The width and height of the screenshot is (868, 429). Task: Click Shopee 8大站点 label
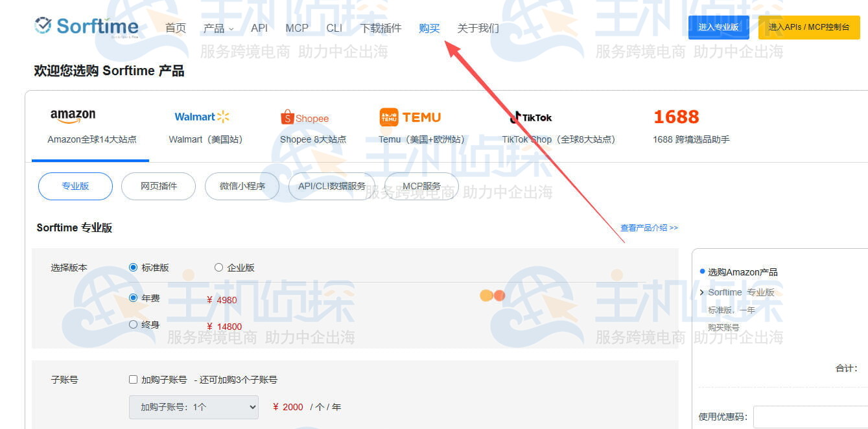pos(313,139)
